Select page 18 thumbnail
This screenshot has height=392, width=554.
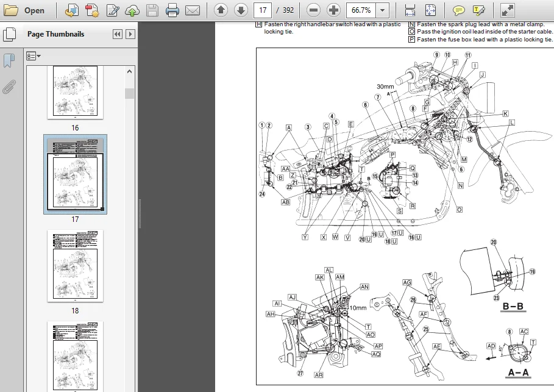[x=75, y=266]
